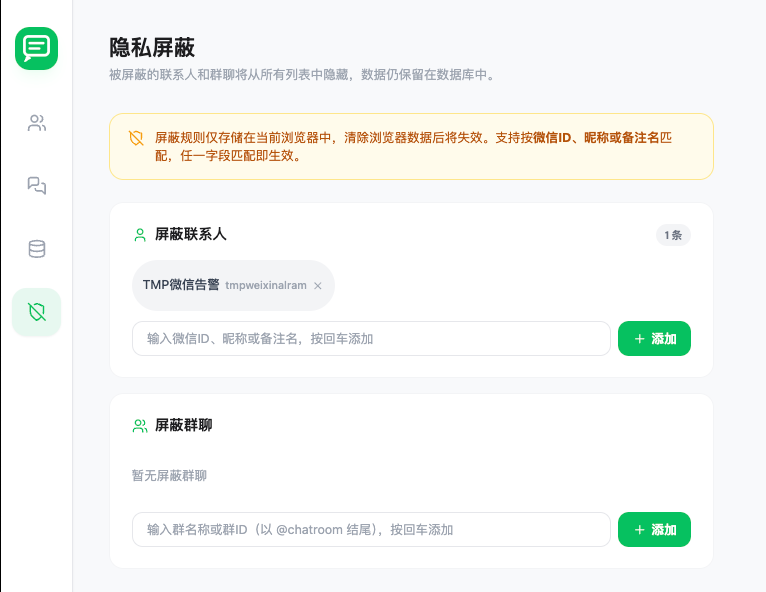Remove the TMP微信告警 blocked contact tag
Image resolution: width=766 pixels, height=592 pixels.
point(318,286)
